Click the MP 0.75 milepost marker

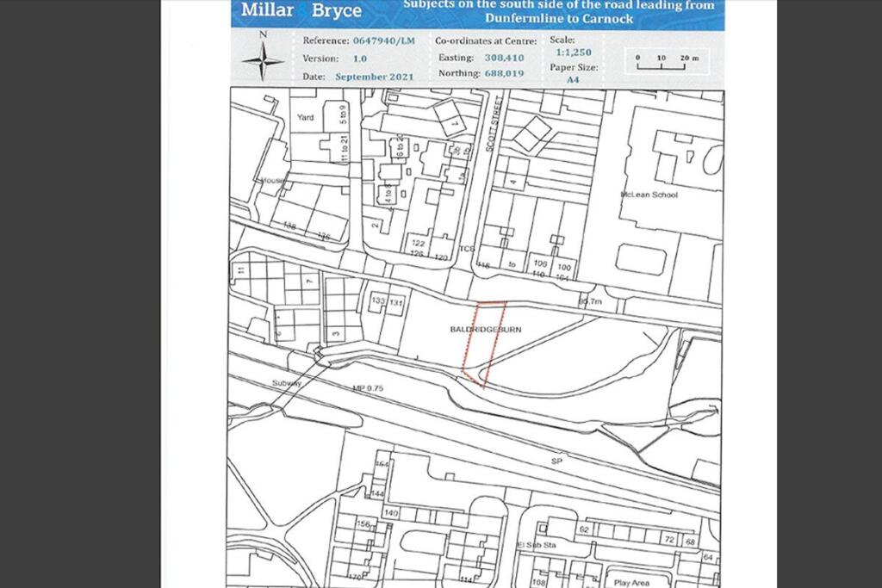365,388
